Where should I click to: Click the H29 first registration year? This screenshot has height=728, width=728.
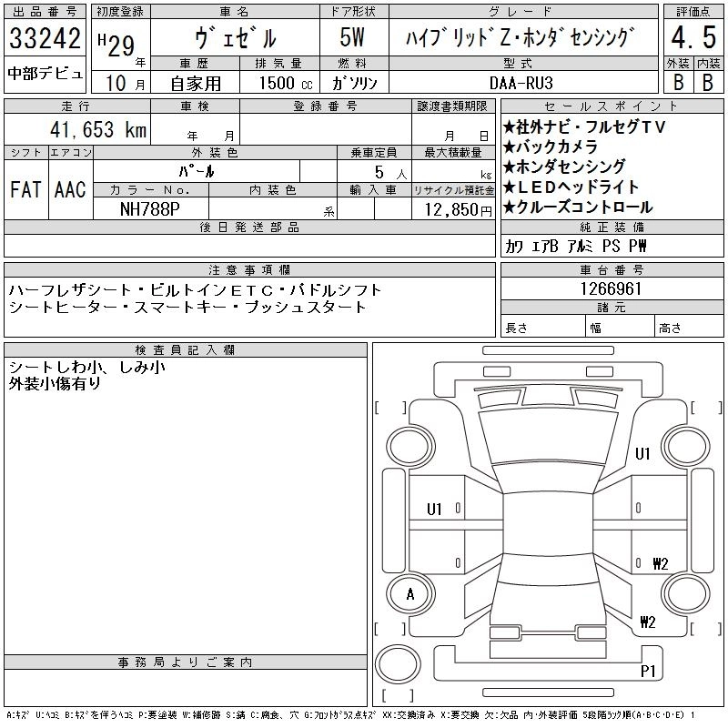click(x=116, y=45)
